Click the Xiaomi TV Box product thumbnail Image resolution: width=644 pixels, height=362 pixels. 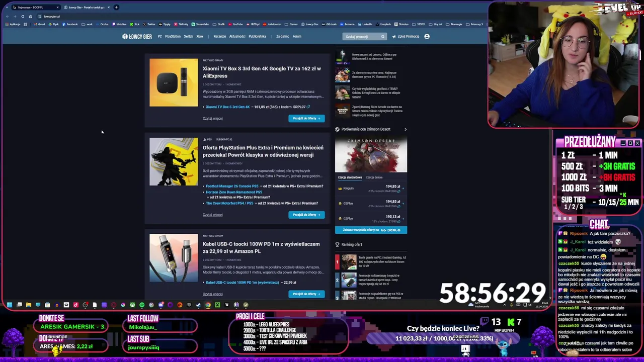174,82
